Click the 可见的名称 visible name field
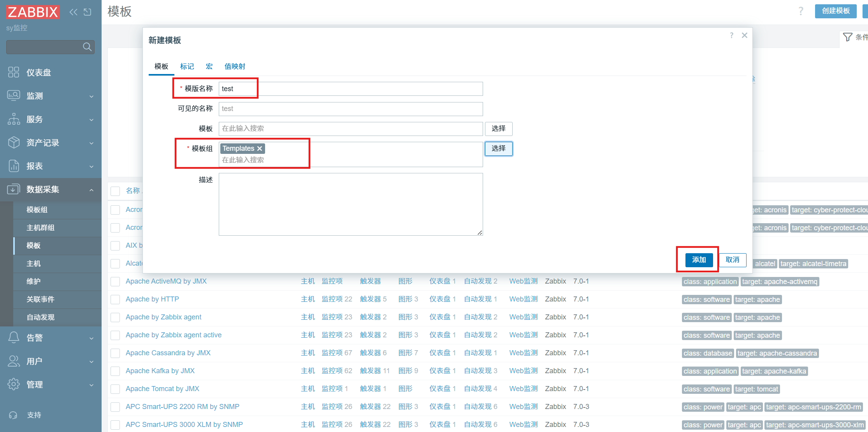This screenshot has height=432, width=868. [350, 109]
